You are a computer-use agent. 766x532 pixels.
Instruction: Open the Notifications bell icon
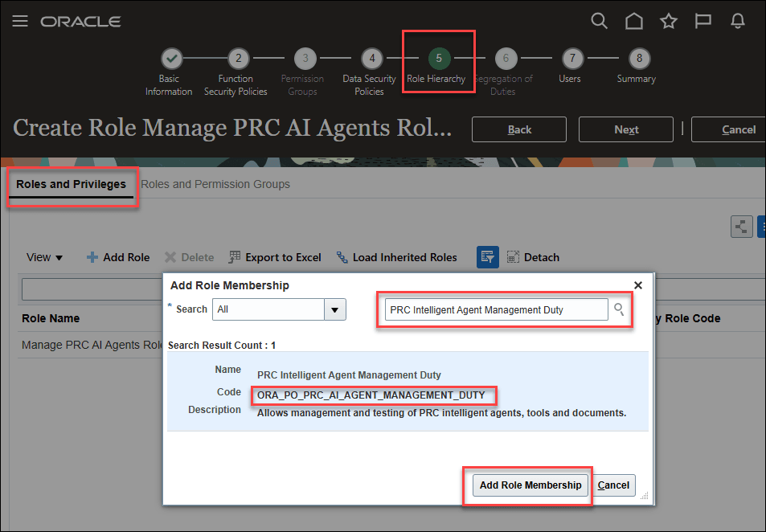(737, 21)
